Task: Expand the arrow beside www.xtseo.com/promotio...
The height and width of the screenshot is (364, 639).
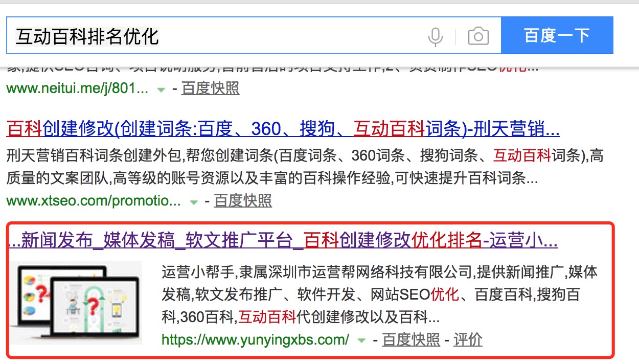Action: coord(193,202)
